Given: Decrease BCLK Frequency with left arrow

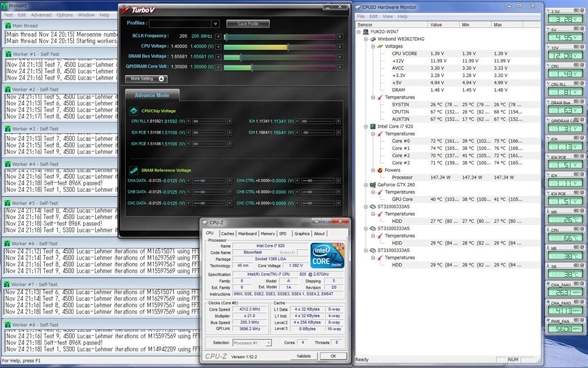Looking at the screenshot, I should tap(218, 37).
